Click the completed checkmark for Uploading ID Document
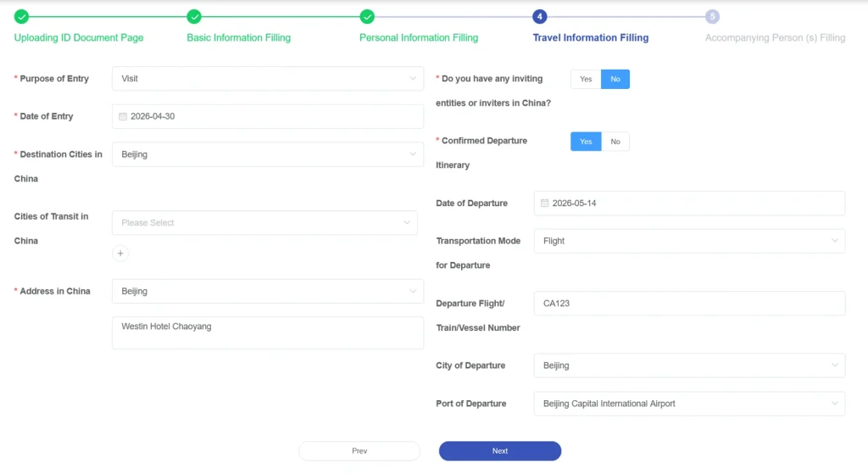The width and height of the screenshot is (868, 474). click(x=21, y=16)
